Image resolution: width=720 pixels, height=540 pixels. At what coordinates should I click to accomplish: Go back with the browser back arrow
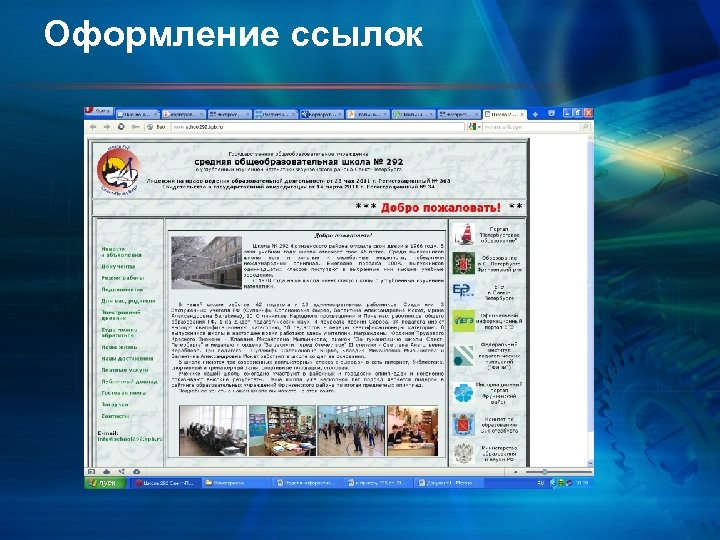tap(93, 127)
